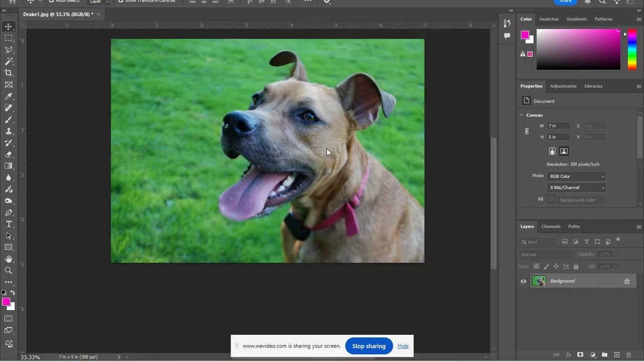Click the link layers icon
This screenshot has height=362, width=644.
556,354
